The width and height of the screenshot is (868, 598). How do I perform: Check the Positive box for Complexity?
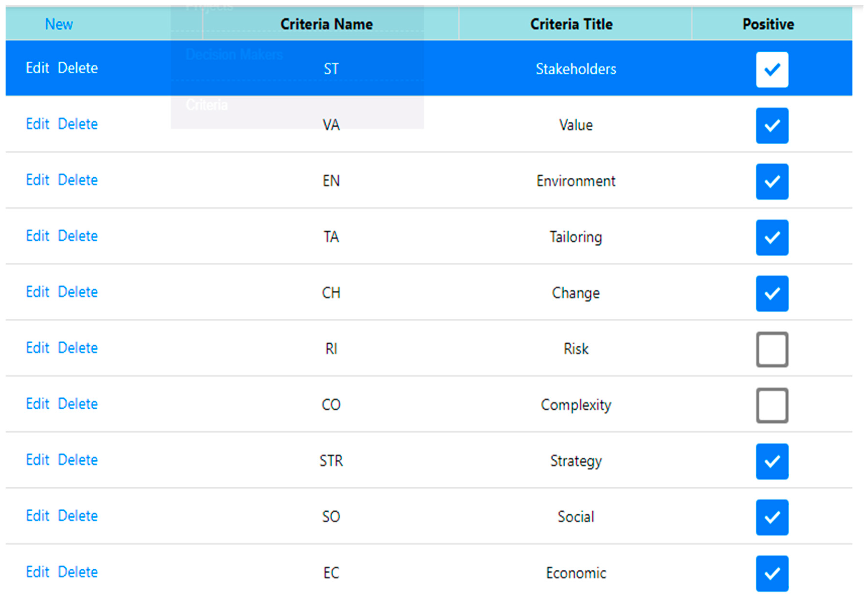(772, 405)
